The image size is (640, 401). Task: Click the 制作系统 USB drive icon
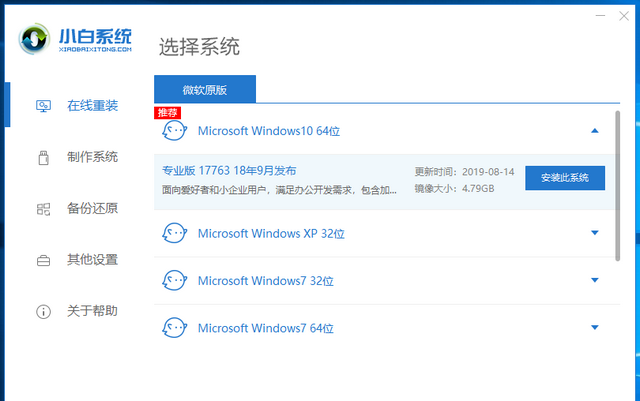pos(43,158)
